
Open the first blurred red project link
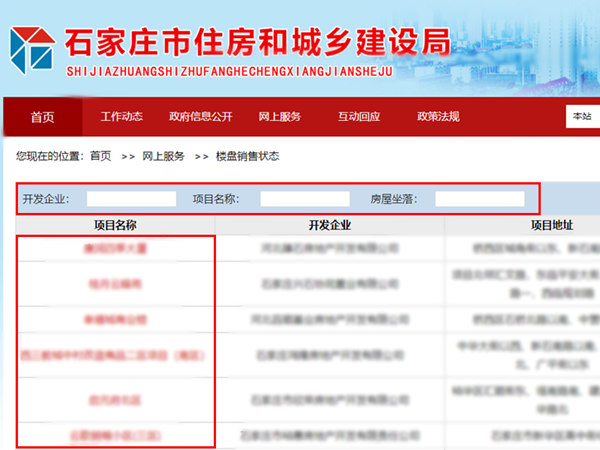[x=115, y=248]
